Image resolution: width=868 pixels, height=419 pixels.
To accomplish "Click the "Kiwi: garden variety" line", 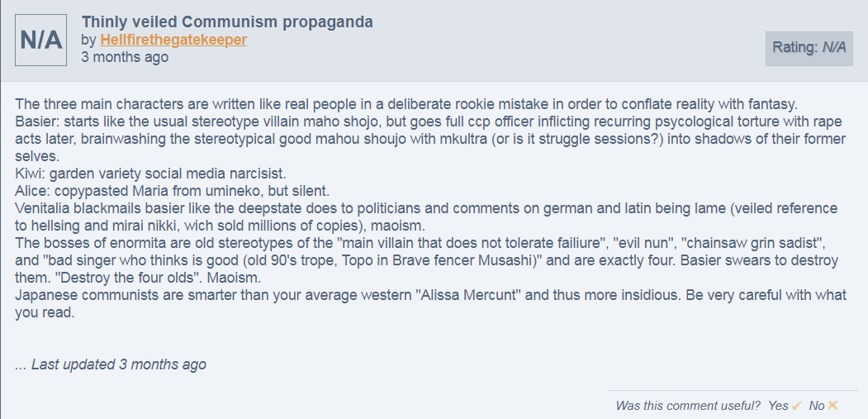I will pyautogui.click(x=149, y=174).
